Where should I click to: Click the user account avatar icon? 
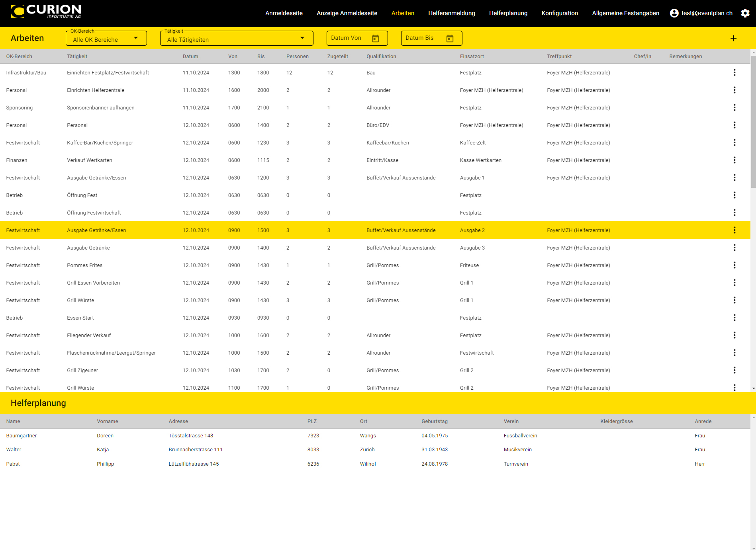coord(674,13)
